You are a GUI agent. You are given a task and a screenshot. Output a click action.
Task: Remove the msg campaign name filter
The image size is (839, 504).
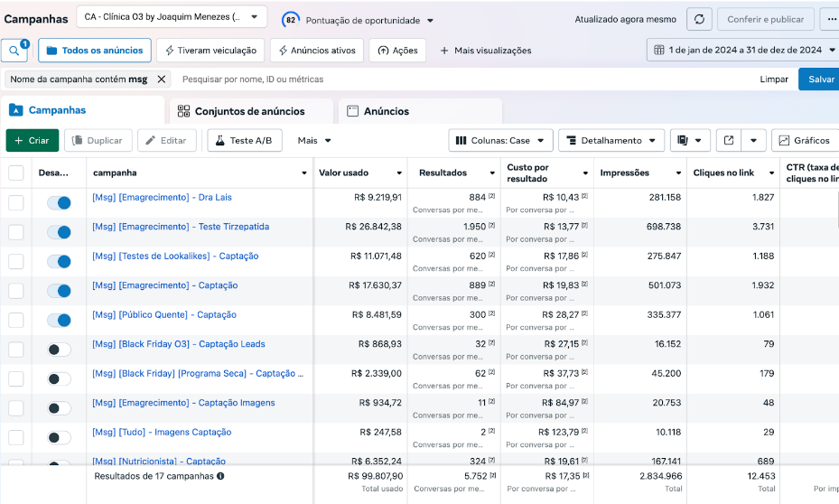(x=162, y=79)
